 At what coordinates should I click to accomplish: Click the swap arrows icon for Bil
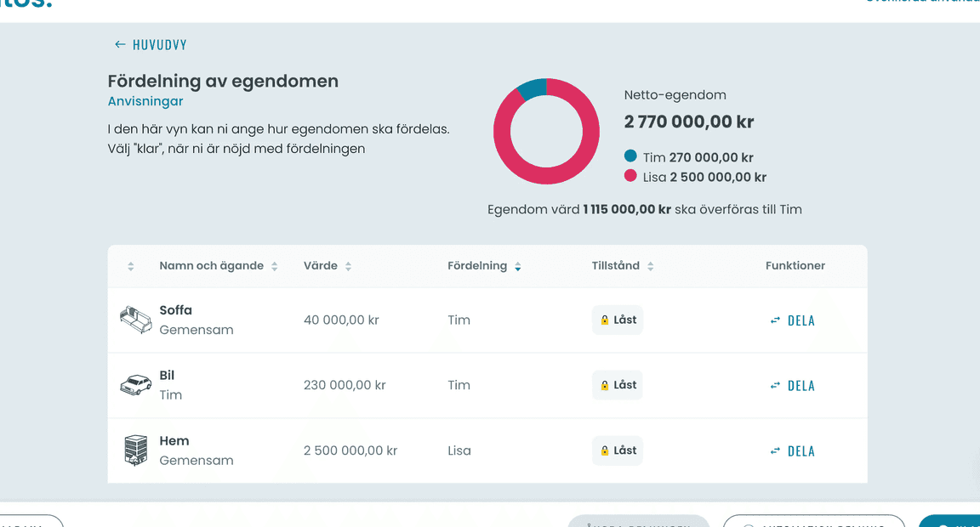(775, 385)
